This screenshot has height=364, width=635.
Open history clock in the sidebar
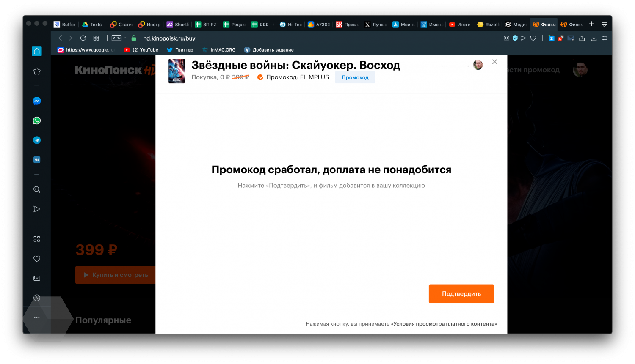point(37,298)
